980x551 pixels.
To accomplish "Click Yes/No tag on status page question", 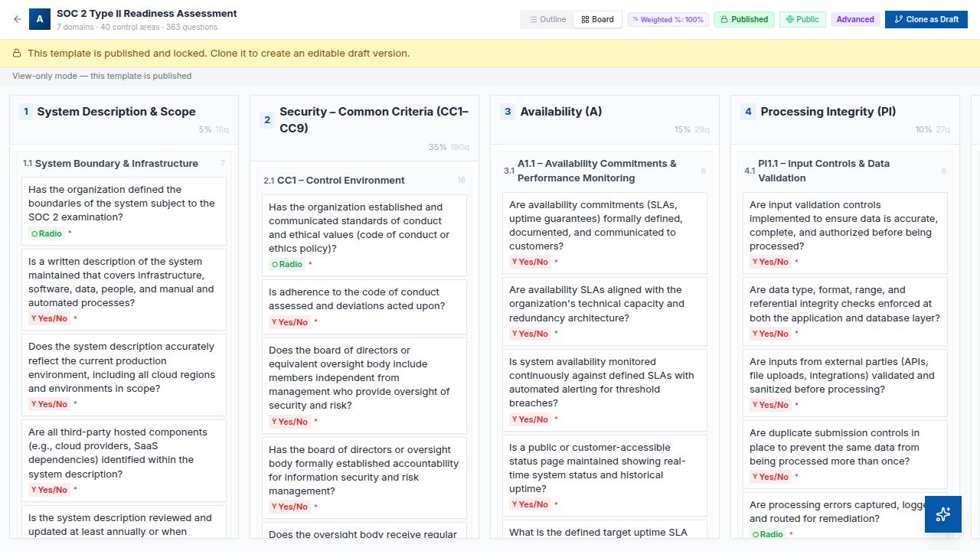I will click(530, 504).
